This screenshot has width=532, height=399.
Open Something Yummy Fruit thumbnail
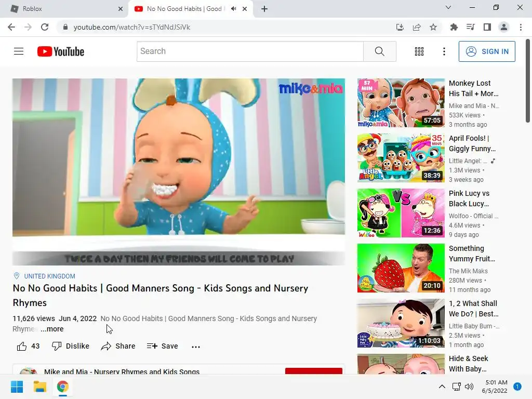coord(401,268)
